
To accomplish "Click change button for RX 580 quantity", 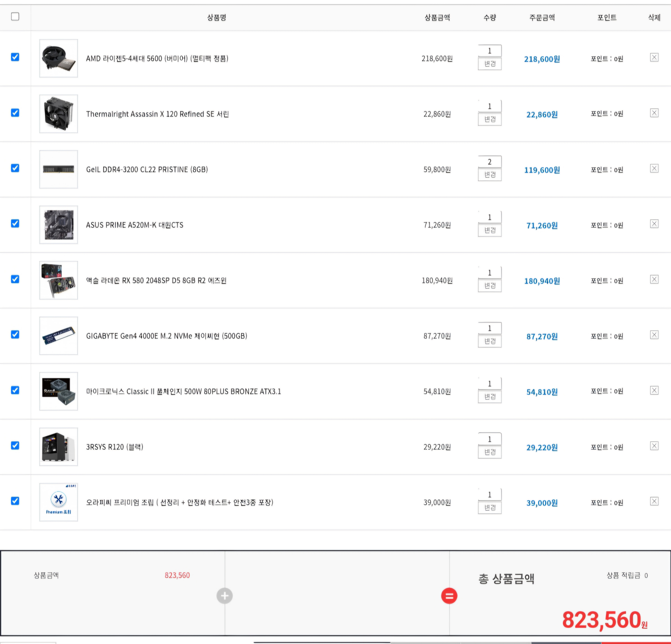I will pyautogui.click(x=490, y=286).
